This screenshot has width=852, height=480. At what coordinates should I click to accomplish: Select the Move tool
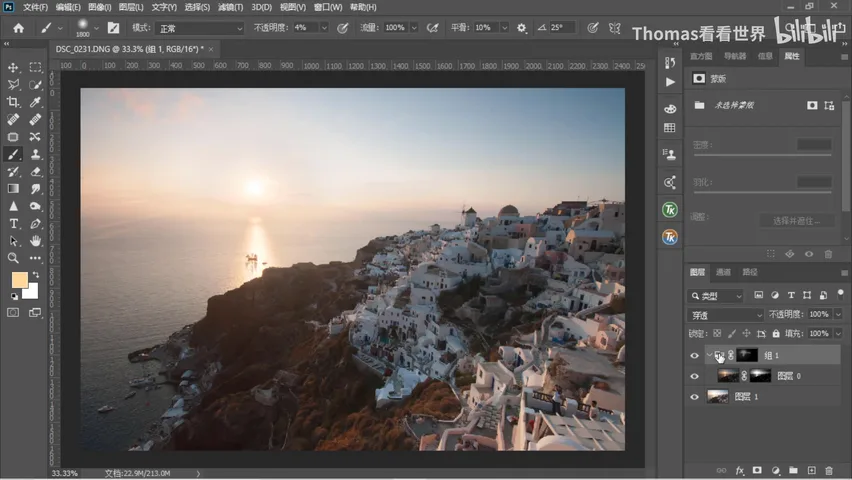point(13,67)
